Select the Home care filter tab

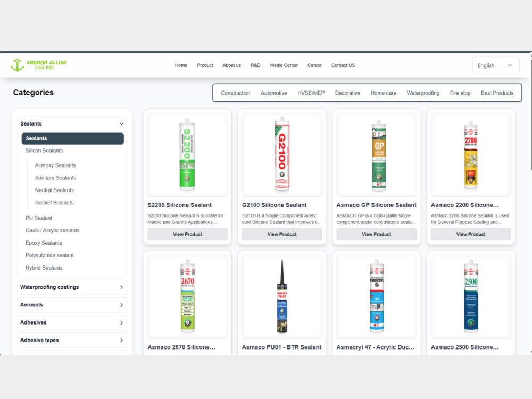coord(384,93)
